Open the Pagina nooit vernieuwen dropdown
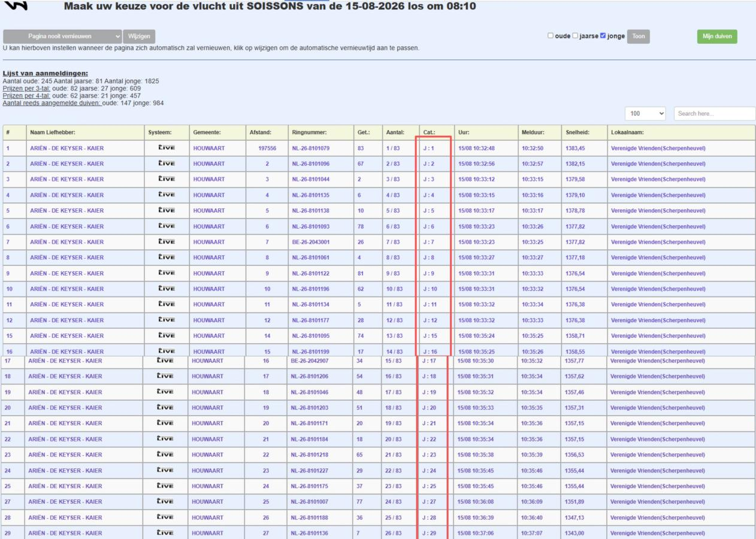Viewport: 756px width, 539px height. 62,36
